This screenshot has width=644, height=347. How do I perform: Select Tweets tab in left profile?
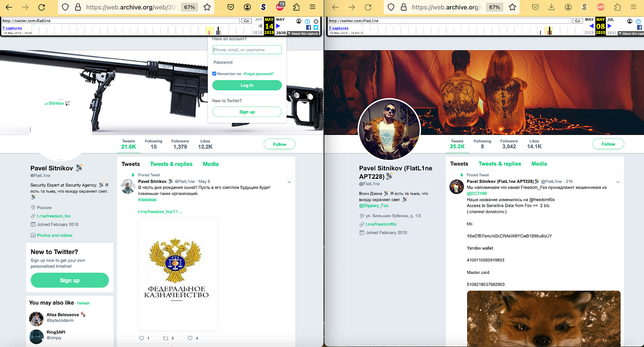click(130, 164)
